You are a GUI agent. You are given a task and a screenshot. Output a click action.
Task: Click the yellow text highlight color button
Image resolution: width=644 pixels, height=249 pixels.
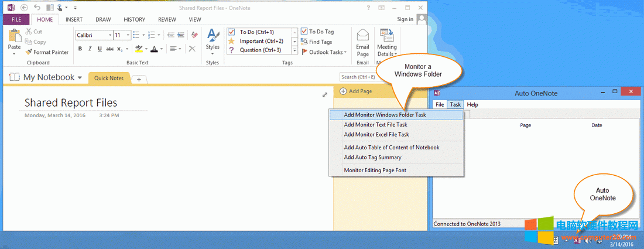pos(138,49)
